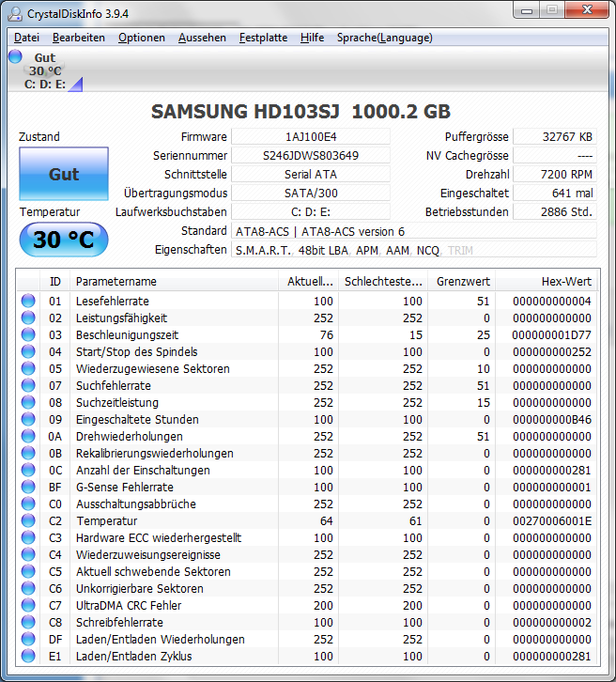The image size is (616, 682).
Task: Click the status orb for Suchzeitleistung
Action: coord(28,402)
